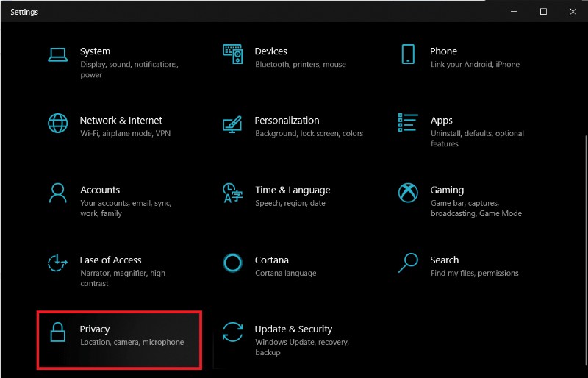Open Privacy title
This screenshot has width=588, height=378.
[x=95, y=329]
